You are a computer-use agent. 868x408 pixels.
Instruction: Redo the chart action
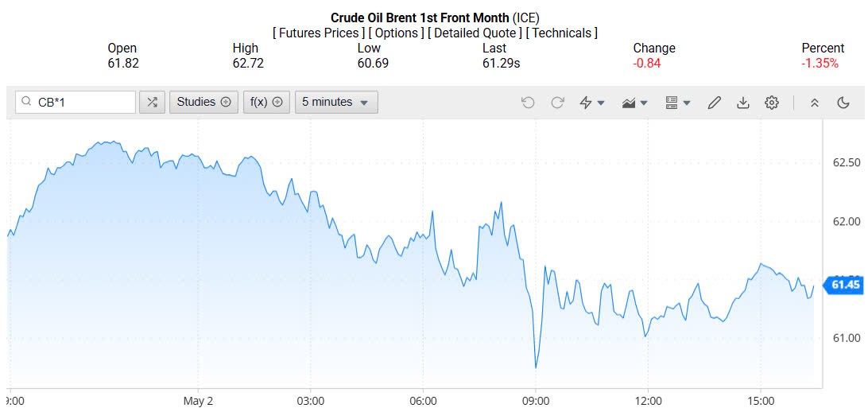click(x=557, y=103)
